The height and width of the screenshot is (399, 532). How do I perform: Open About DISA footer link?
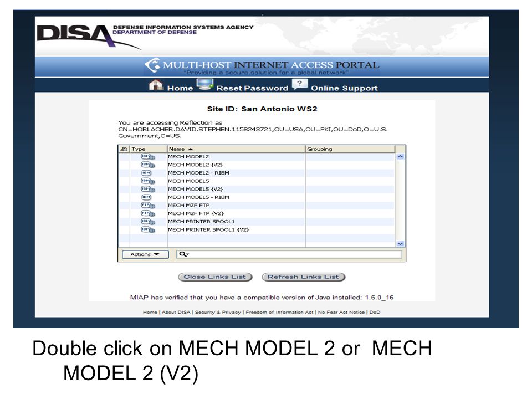point(176,312)
